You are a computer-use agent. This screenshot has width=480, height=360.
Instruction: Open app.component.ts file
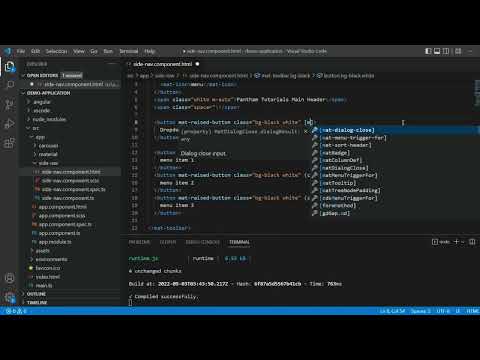[59, 233]
